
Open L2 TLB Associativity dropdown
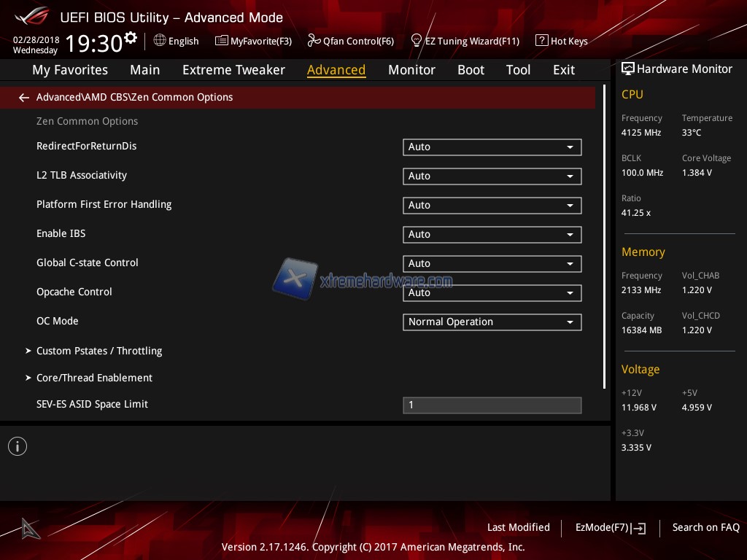click(492, 176)
